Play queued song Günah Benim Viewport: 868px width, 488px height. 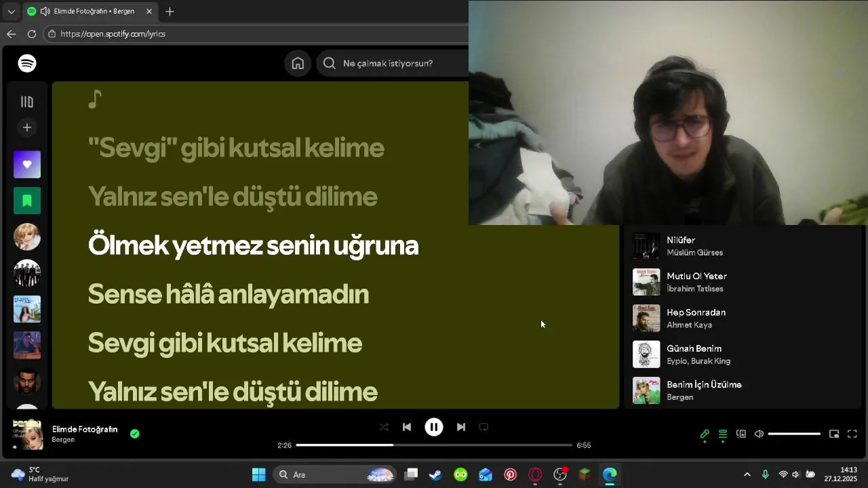pyautogui.click(x=694, y=348)
